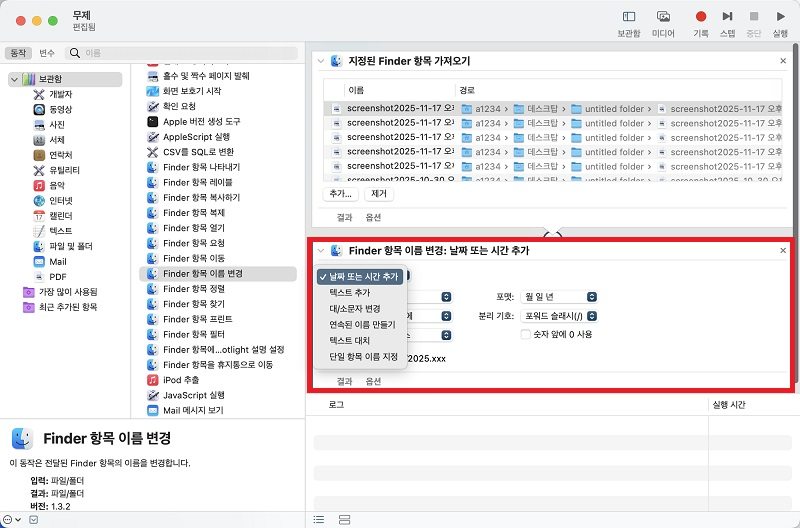Image resolution: width=800 pixels, height=528 pixels.
Task: Select the PDF category
Action: tap(51, 277)
